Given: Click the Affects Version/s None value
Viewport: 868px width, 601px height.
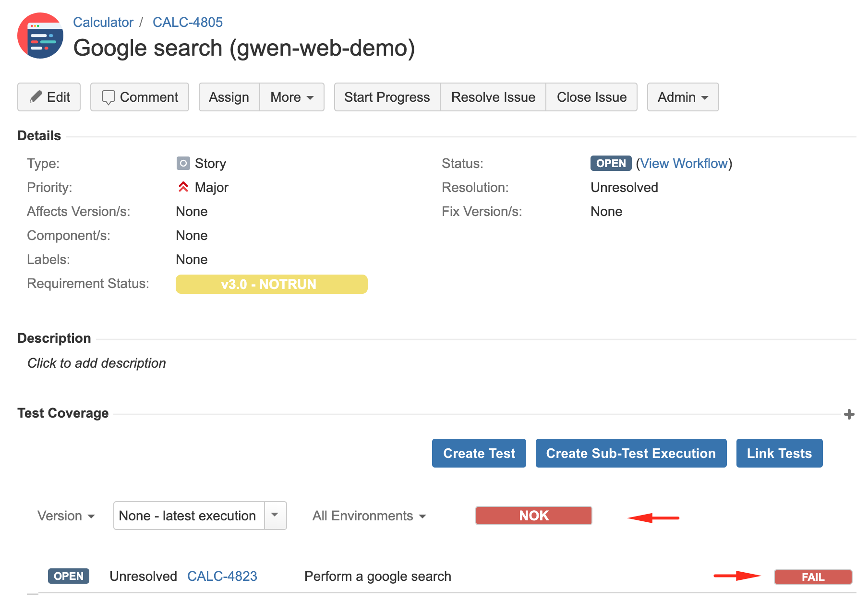Looking at the screenshot, I should [192, 211].
